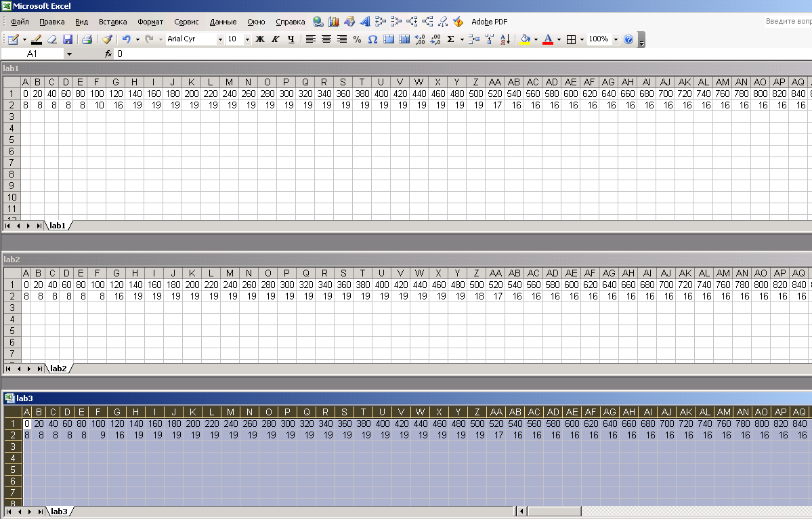Open the 100% zoom dropdown
The height and width of the screenshot is (519, 812).
pos(616,39)
